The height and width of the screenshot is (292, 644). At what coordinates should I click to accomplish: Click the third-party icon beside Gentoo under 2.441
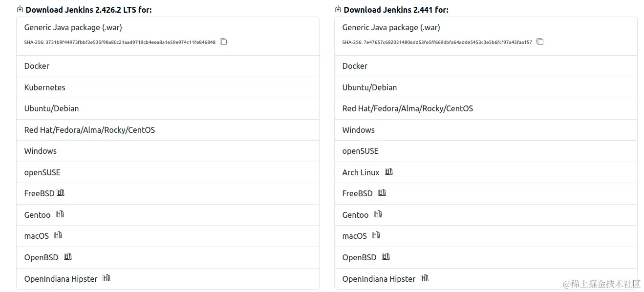coord(378,214)
